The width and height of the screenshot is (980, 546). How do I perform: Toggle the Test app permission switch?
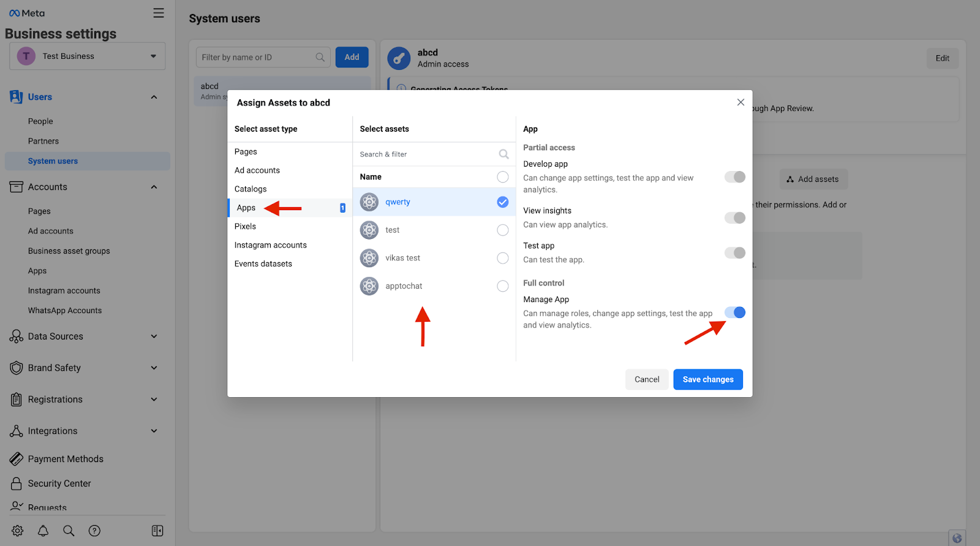point(735,252)
